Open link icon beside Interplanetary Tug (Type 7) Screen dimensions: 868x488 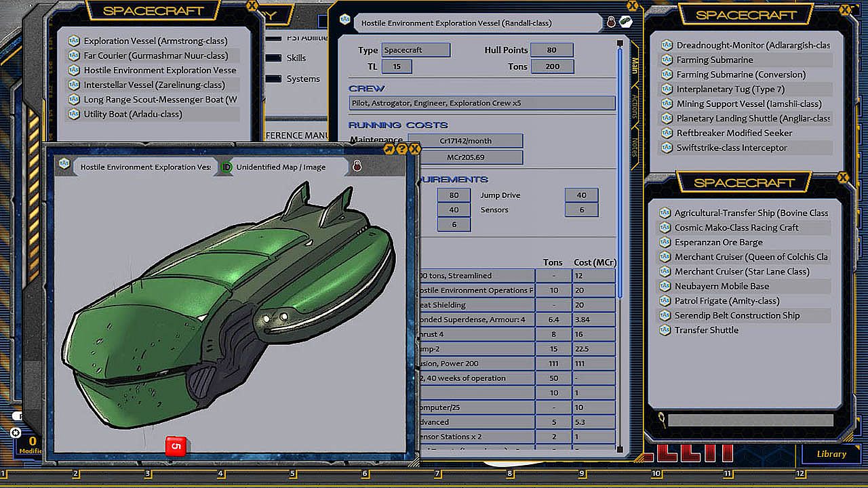click(666, 89)
